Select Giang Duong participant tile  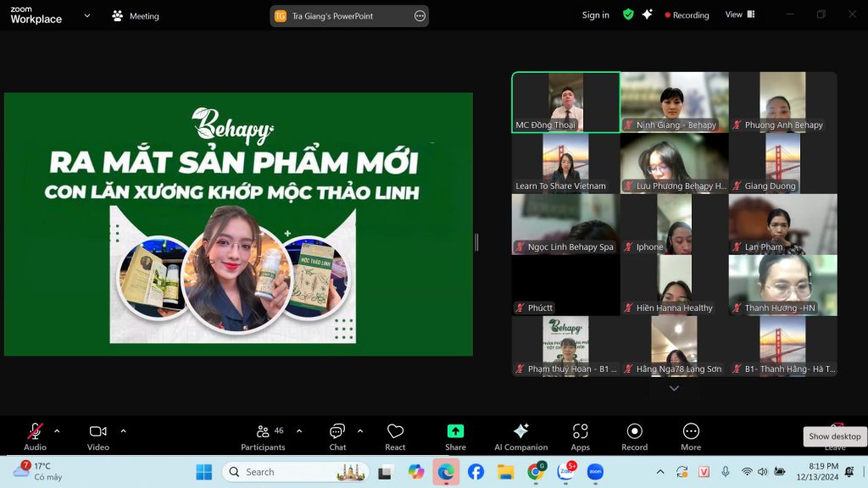(782, 164)
